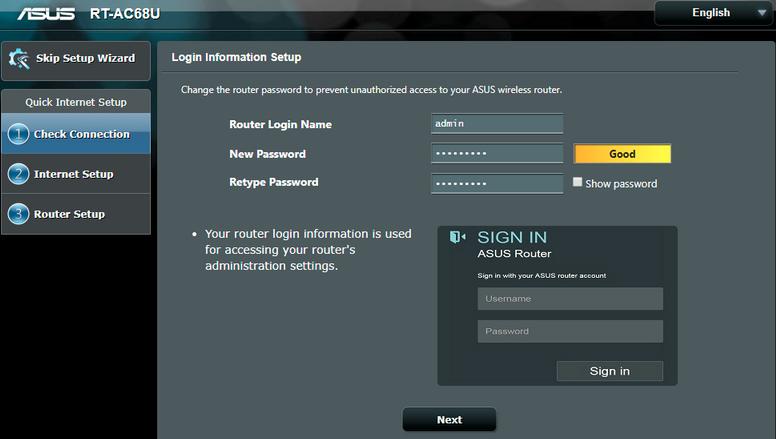The image size is (776, 439).
Task: Click the Router Login Name label
Action: click(x=280, y=125)
